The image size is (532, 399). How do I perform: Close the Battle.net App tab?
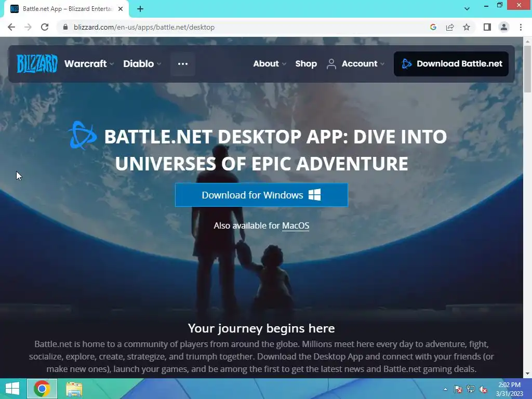click(121, 9)
